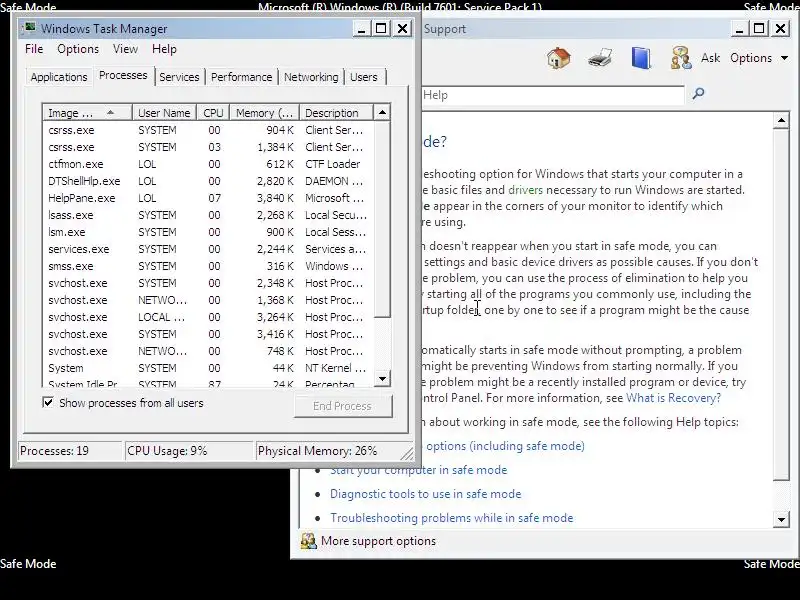Click the End Process button
The image size is (800, 600).
342,406
